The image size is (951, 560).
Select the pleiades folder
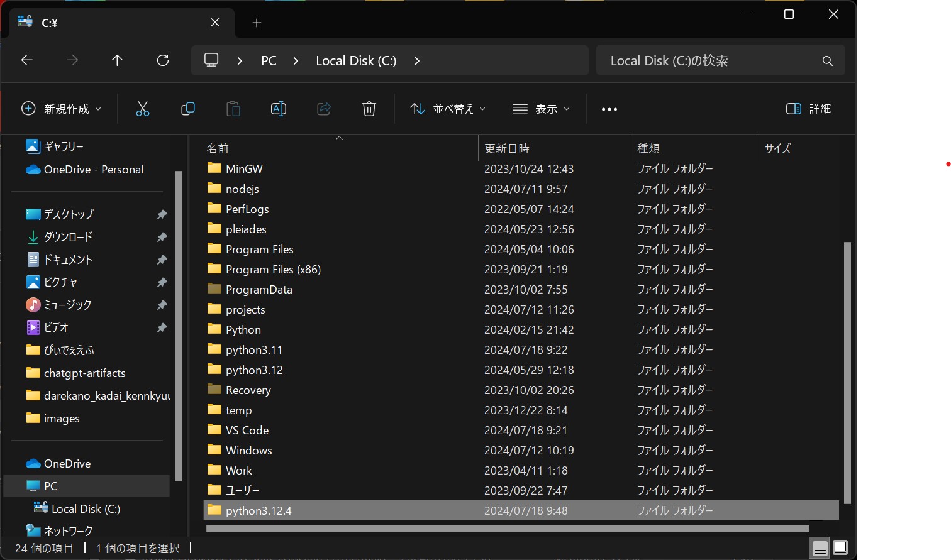(247, 229)
